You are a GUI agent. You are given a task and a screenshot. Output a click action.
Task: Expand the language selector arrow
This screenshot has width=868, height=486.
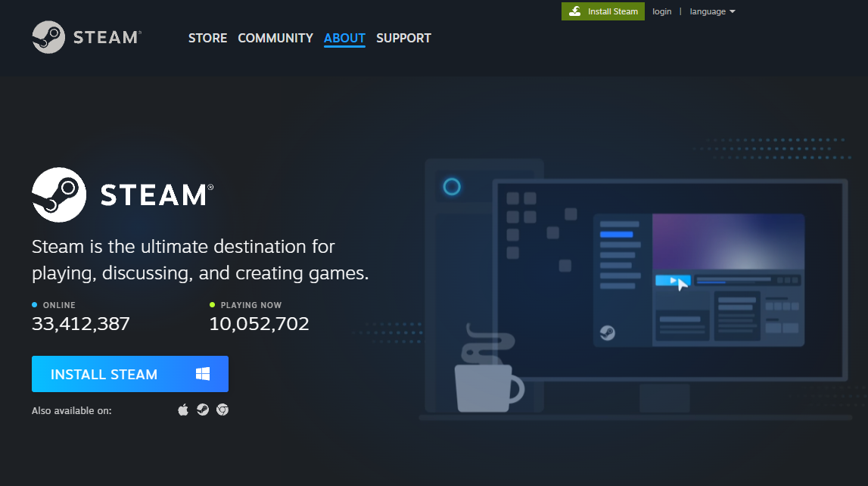[x=732, y=11]
